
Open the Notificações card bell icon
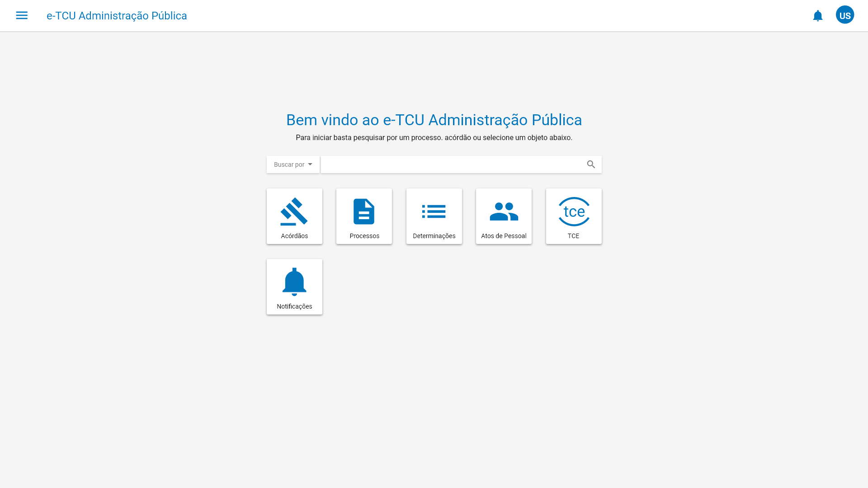click(294, 282)
